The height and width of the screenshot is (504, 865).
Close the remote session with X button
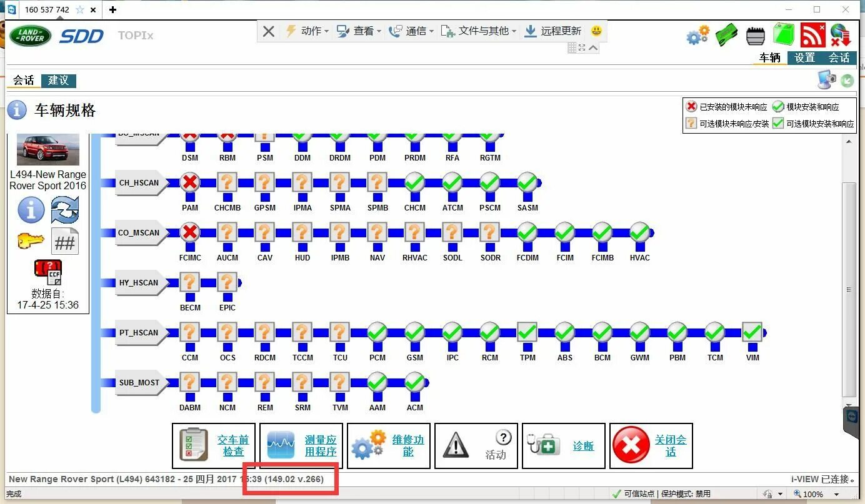coord(269,31)
